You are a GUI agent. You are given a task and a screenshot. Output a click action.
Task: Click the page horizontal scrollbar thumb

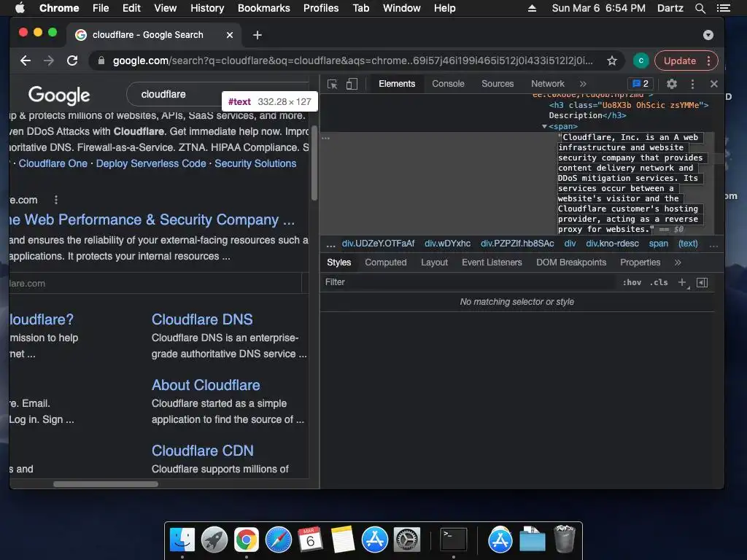[106, 484]
